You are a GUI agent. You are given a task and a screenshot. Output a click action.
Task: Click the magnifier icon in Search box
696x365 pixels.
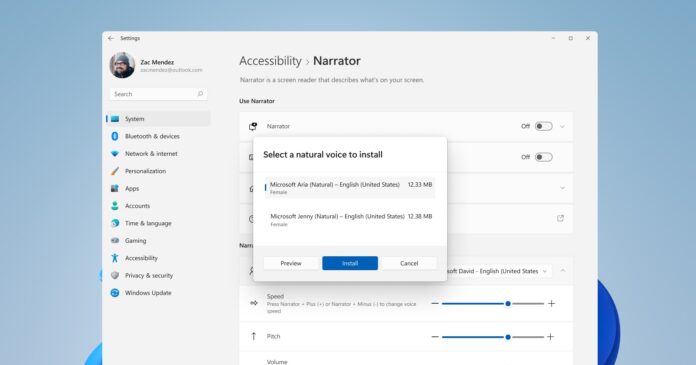[200, 94]
